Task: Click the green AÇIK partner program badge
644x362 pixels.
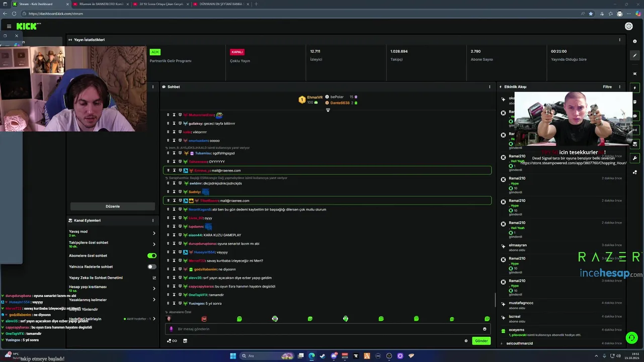Action: 155,52
